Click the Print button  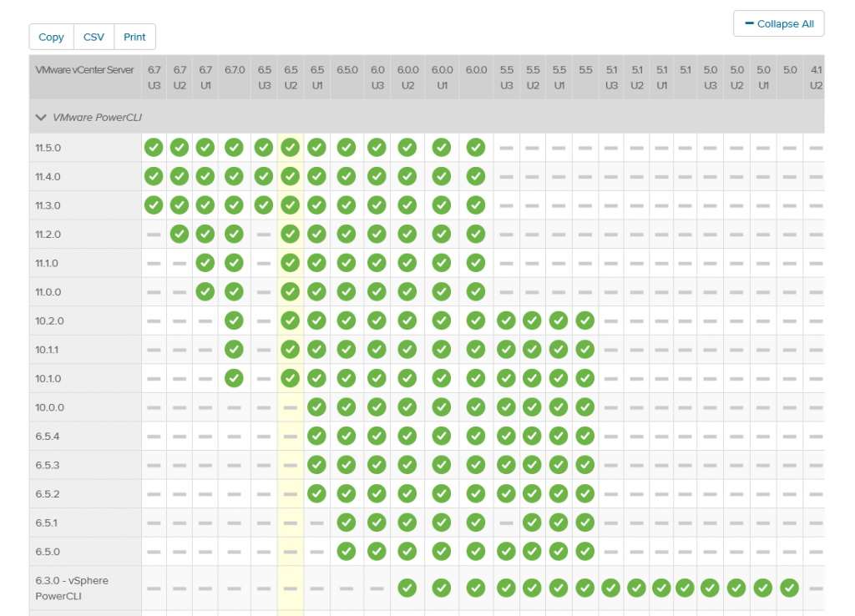[134, 37]
